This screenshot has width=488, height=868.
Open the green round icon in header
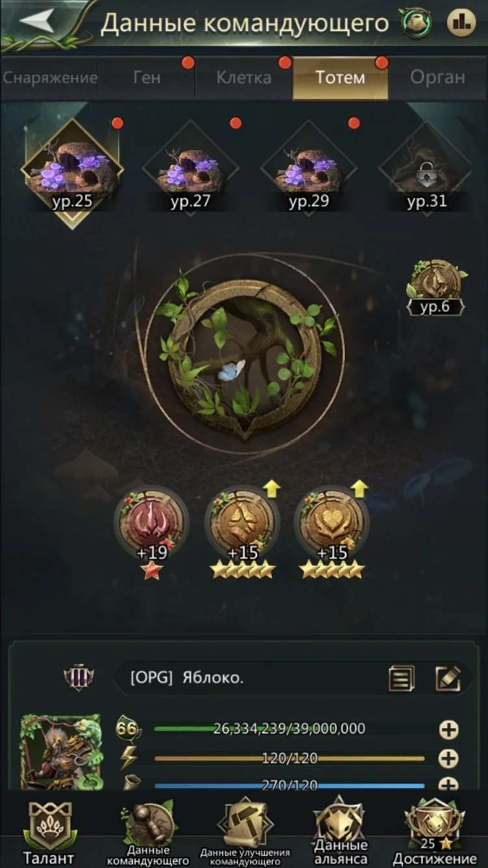pyautogui.click(x=416, y=23)
